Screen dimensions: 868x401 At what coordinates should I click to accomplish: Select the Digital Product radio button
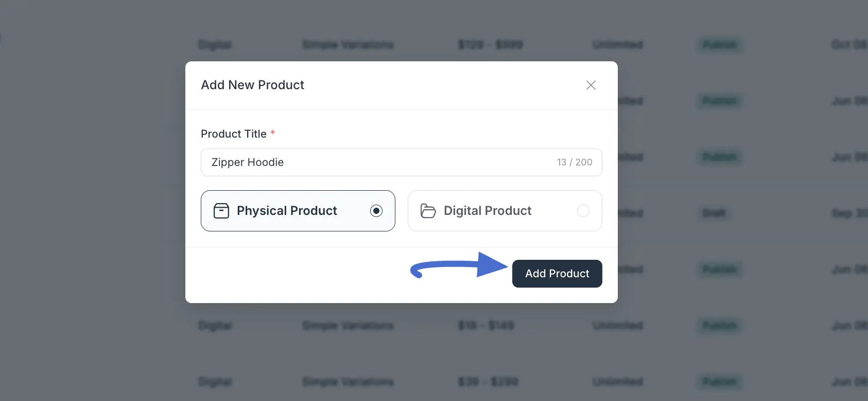[x=583, y=210]
